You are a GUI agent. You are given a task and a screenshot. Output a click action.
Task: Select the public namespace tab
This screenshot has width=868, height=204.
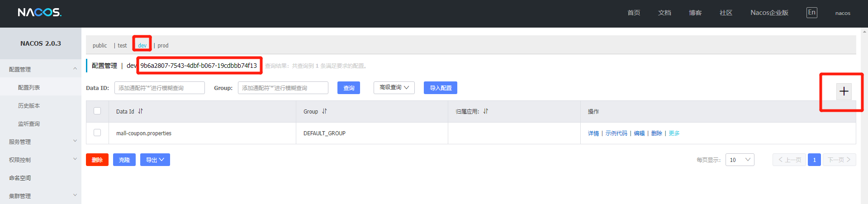[x=100, y=46]
